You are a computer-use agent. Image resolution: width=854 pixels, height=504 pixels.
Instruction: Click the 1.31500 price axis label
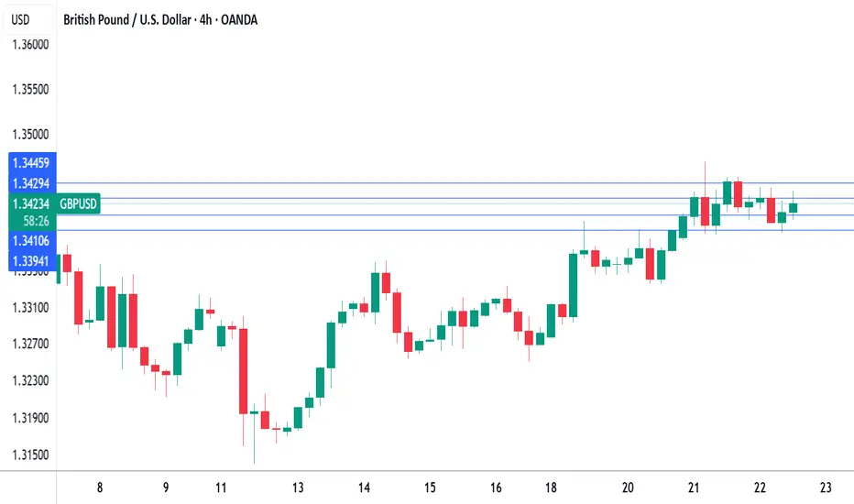[x=30, y=455]
